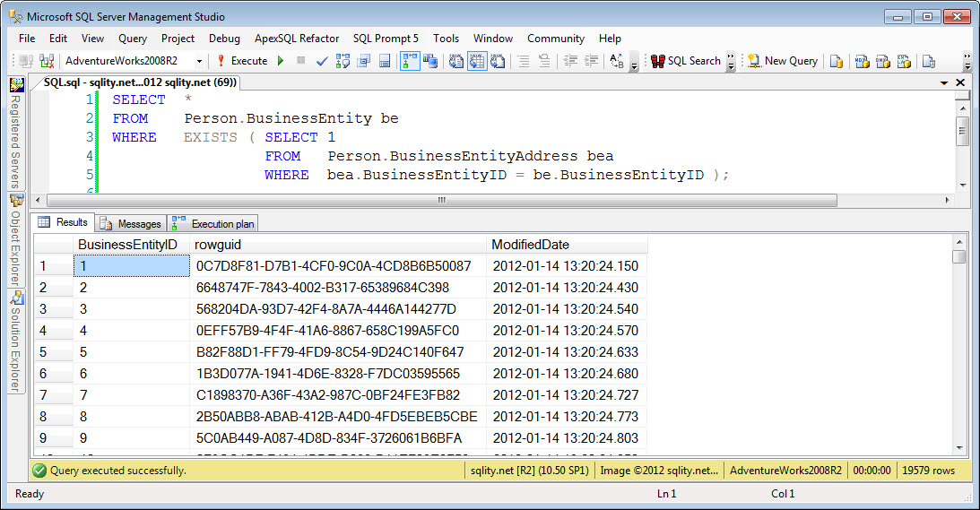Click 'Query executed successfully.' status message

[x=118, y=470]
